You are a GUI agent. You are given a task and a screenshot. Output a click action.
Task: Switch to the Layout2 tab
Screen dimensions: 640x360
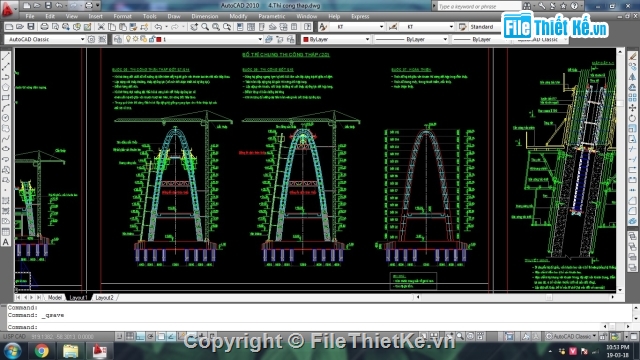(x=104, y=298)
